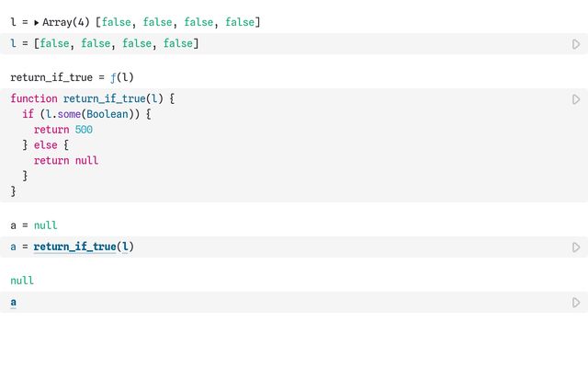Click the last false in the l definition code
The width and height of the screenshot is (588, 368).
click(x=177, y=44)
